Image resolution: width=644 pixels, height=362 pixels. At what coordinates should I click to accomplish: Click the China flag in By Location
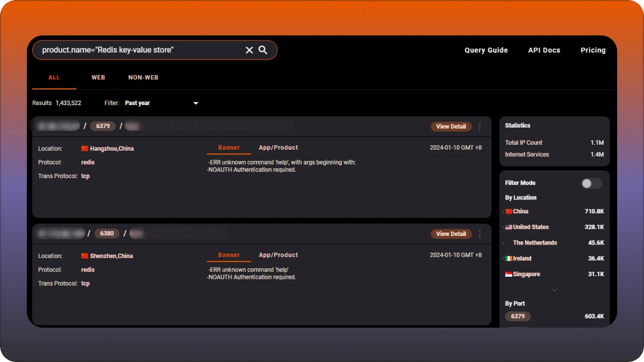tap(509, 211)
